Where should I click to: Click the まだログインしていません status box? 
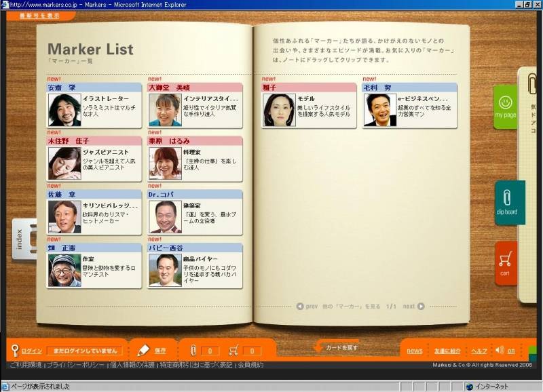85,351
